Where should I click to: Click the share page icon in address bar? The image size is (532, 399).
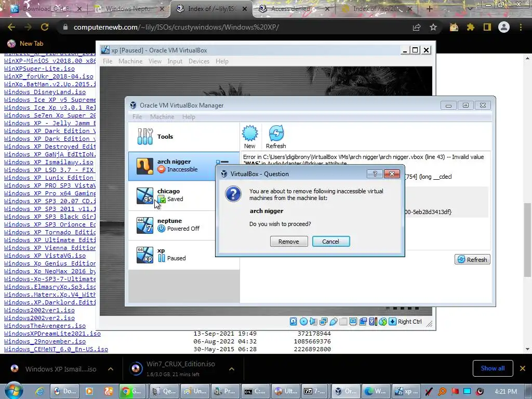coord(417,27)
